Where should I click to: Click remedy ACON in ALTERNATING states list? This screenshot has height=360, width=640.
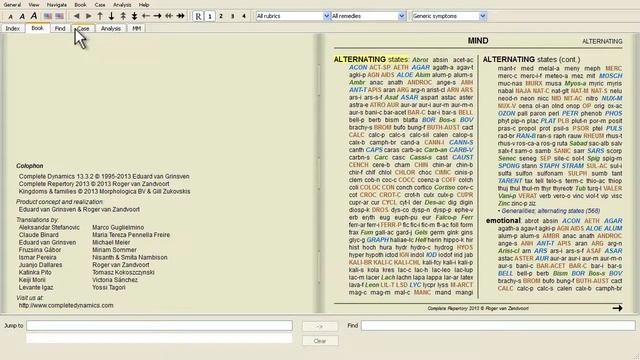click(358, 67)
